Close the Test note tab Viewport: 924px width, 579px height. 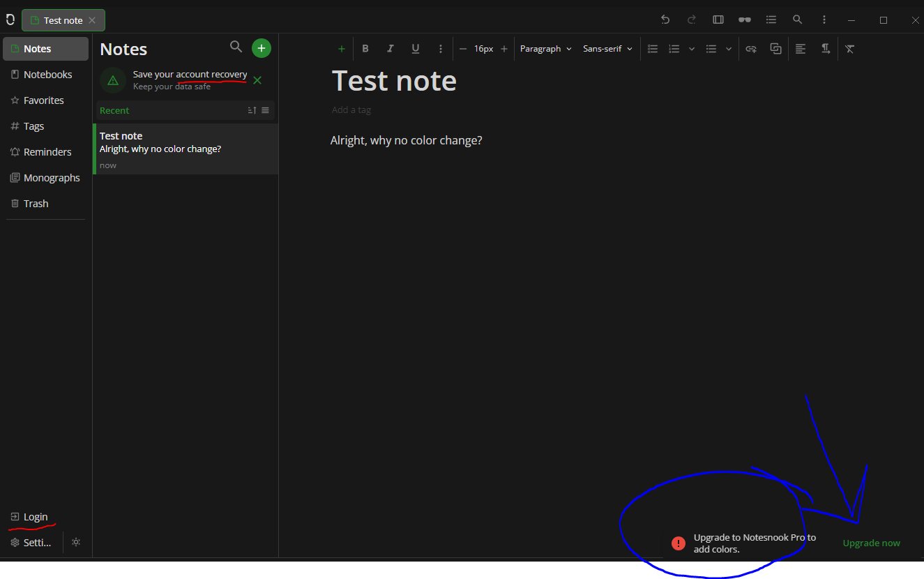coord(92,20)
